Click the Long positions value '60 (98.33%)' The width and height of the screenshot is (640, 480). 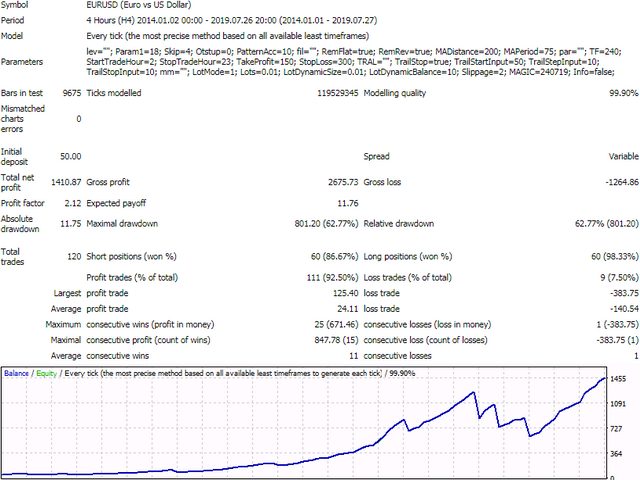615,257
